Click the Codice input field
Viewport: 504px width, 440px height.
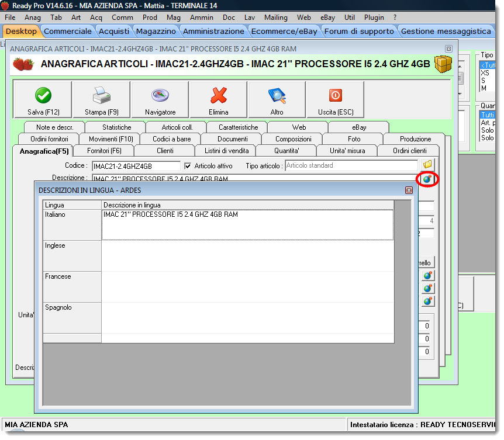point(136,166)
